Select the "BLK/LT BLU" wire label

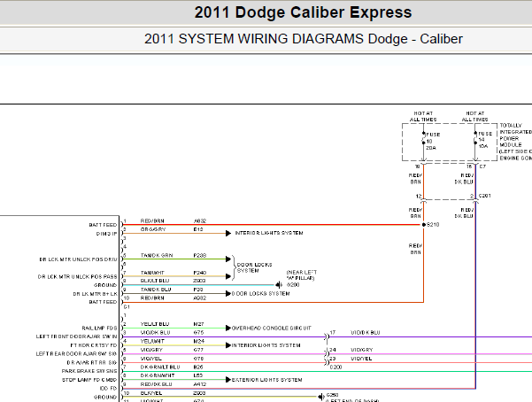pos(155,281)
